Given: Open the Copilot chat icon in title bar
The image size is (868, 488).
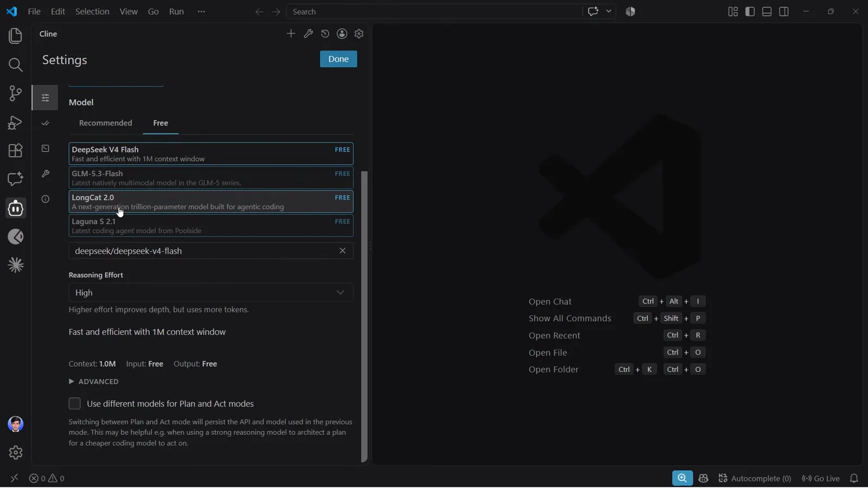Looking at the screenshot, I should 593,11.
